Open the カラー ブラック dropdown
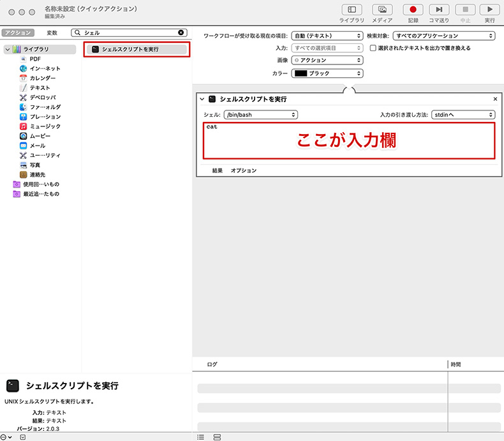The height and width of the screenshot is (441, 504). pyautogui.click(x=327, y=73)
